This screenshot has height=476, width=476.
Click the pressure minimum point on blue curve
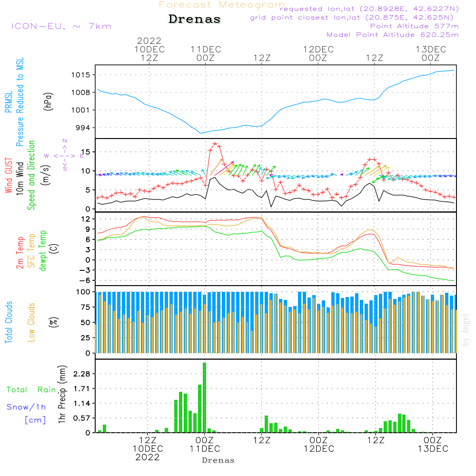coord(201,133)
